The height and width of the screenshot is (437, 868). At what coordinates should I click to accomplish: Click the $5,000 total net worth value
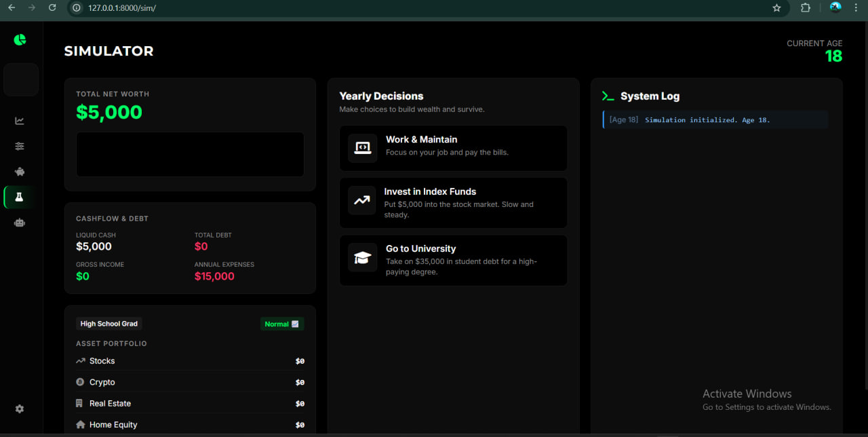click(109, 112)
